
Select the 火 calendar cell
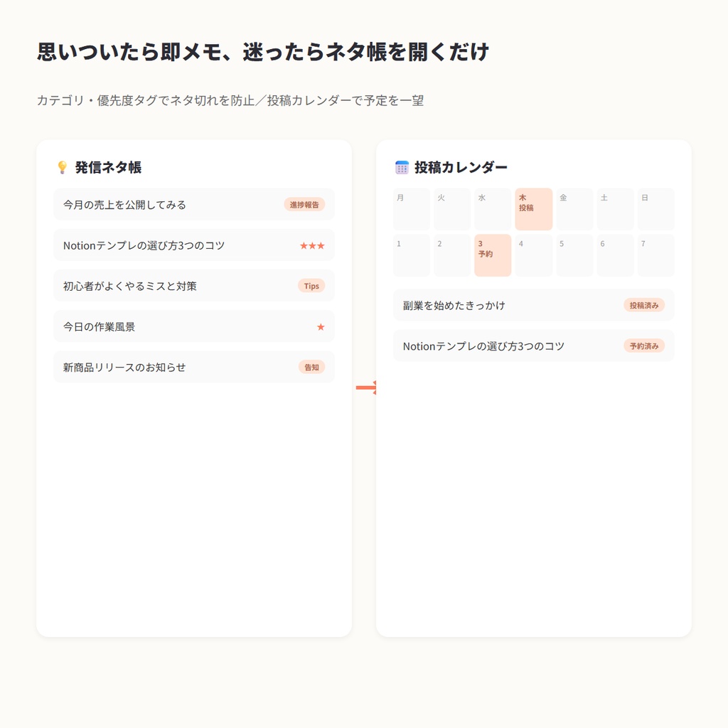[x=452, y=209]
